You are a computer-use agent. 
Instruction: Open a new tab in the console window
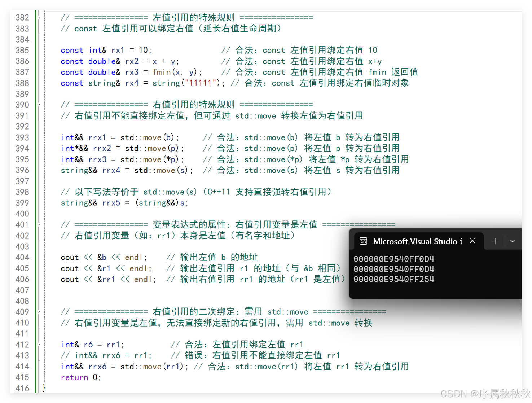pyautogui.click(x=496, y=241)
